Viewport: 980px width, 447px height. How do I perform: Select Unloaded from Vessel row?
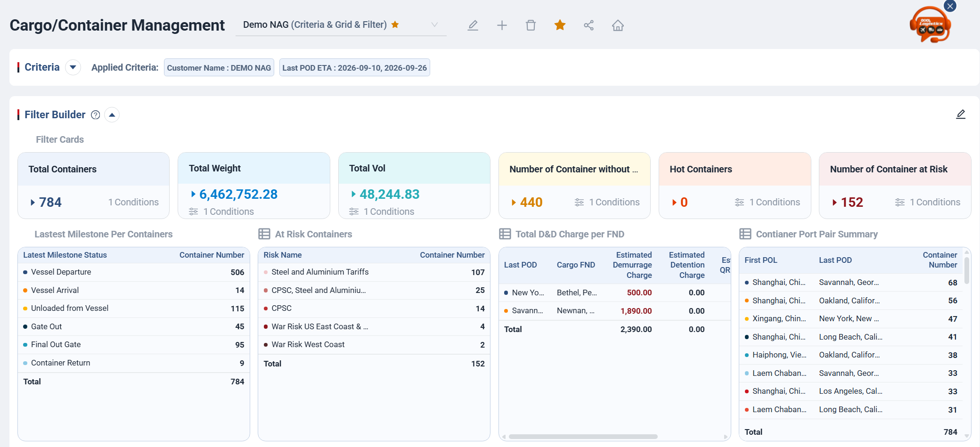(x=134, y=309)
